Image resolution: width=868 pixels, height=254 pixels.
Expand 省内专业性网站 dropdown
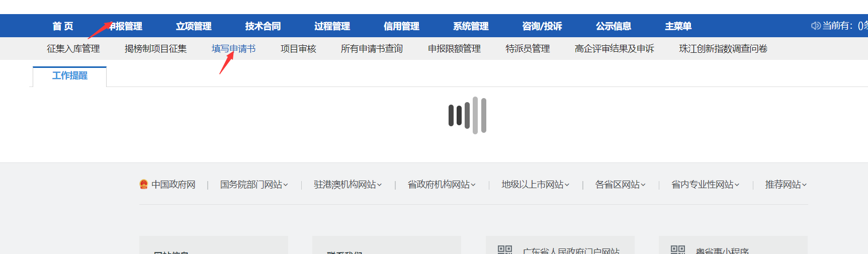coord(706,185)
